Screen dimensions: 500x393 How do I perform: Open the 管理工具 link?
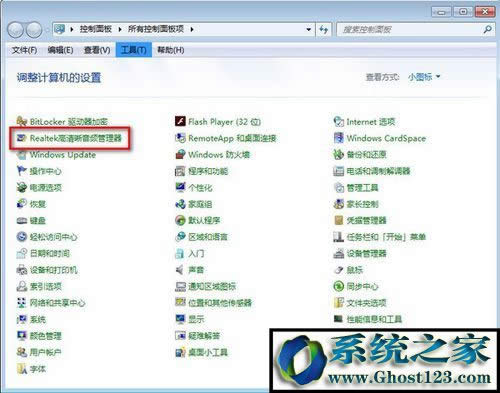point(362,187)
